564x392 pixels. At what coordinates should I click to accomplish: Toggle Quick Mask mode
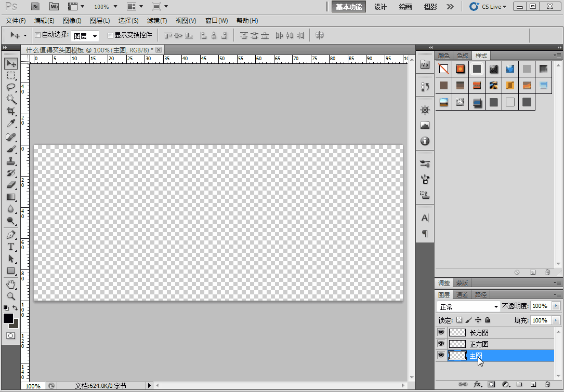point(11,335)
